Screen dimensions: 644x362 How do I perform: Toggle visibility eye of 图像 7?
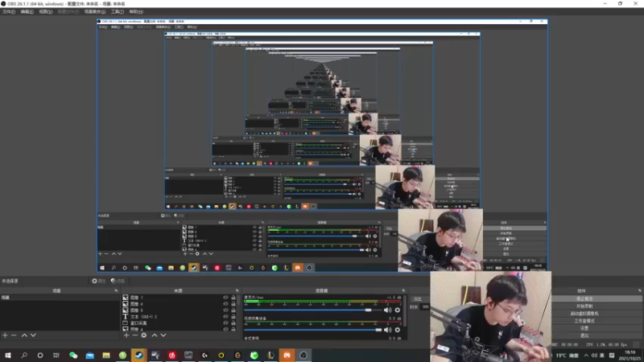click(x=225, y=298)
